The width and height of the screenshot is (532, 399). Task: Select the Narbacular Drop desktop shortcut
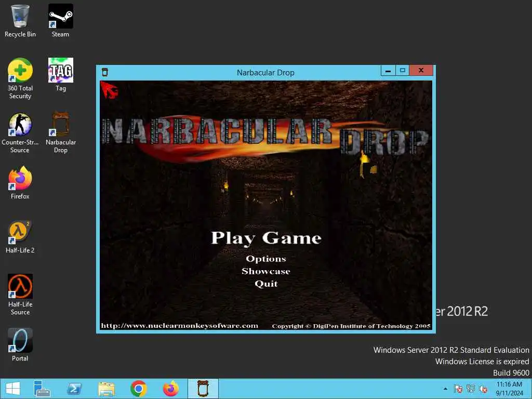click(60, 132)
